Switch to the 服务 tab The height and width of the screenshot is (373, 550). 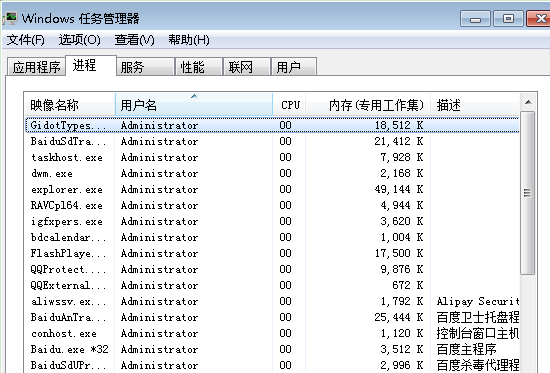(146, 67)
